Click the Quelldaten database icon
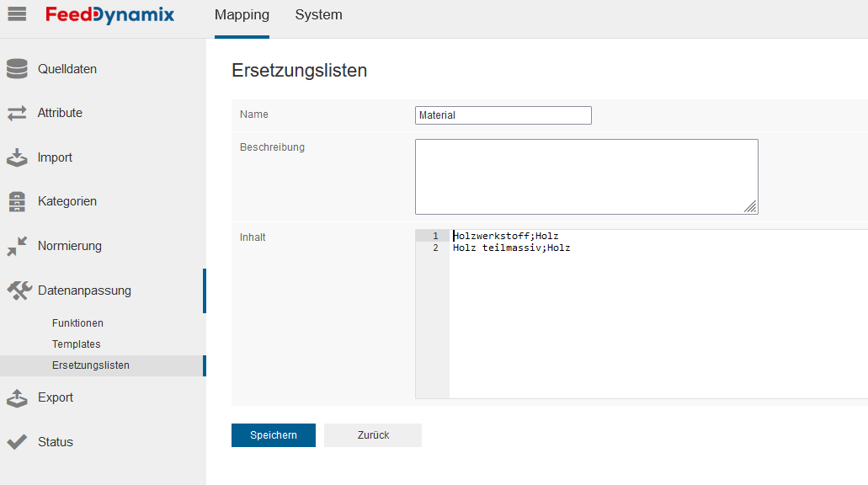This screenshot has width=868, height=485. (17, 69)
